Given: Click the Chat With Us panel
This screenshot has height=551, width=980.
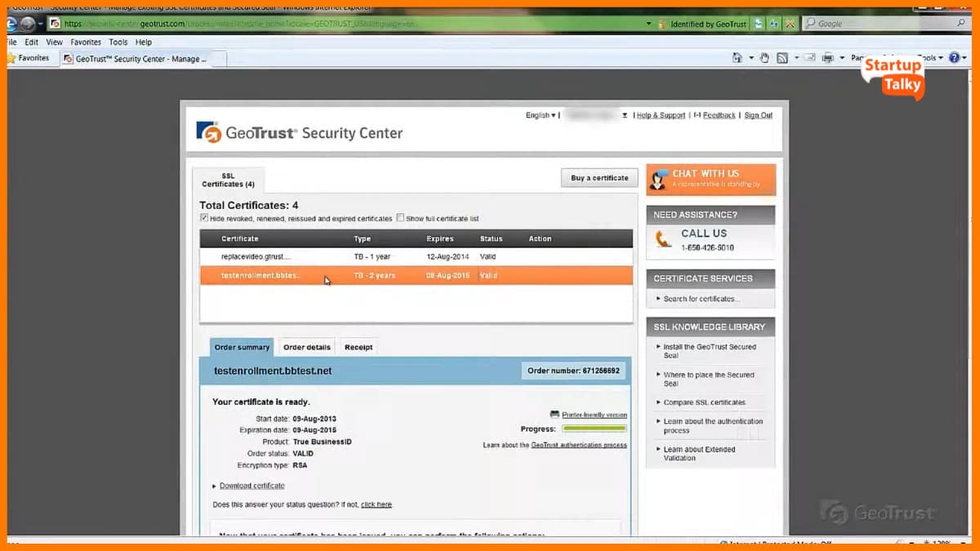Looking at the screenshot, I should [710, 178].
